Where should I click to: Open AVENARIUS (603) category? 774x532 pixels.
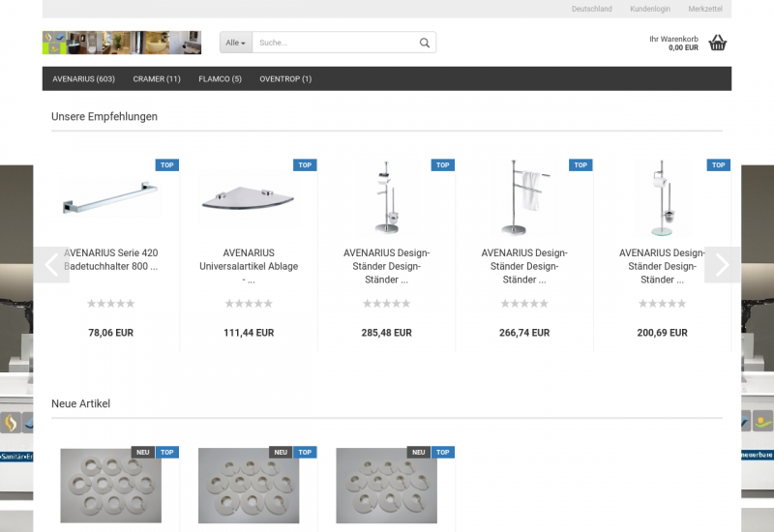pyautogui.click(x=83, y=79)
